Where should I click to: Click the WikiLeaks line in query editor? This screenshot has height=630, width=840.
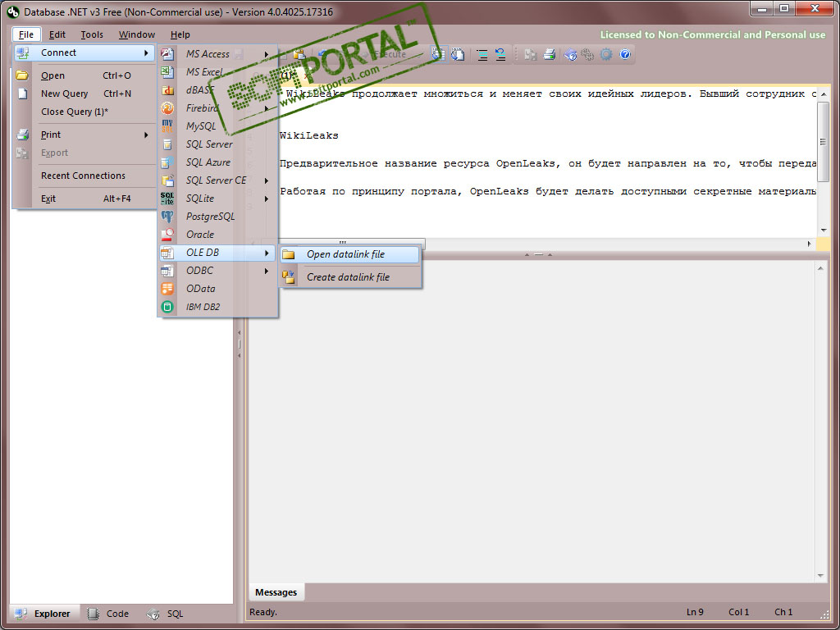[x=309, y=136]
